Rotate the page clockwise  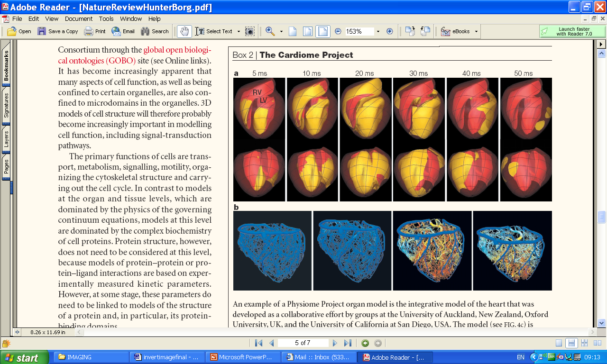pos(410,31)
